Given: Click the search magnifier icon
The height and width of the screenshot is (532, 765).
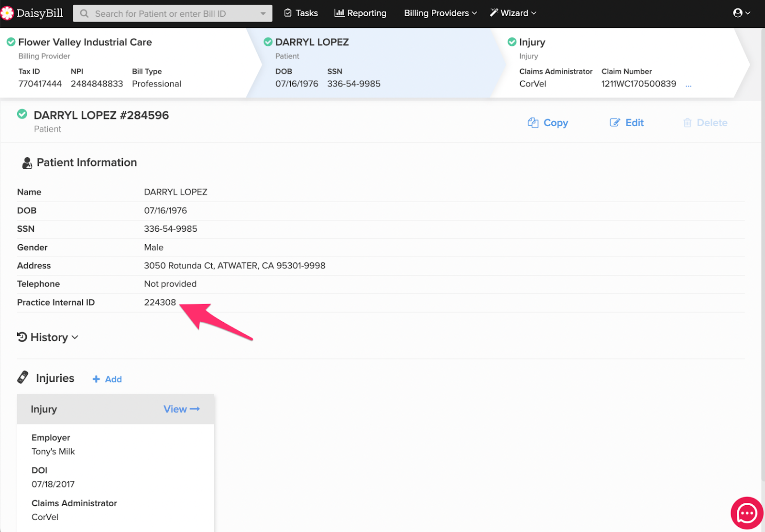Looking at the screenshot, I should (84, 13).
